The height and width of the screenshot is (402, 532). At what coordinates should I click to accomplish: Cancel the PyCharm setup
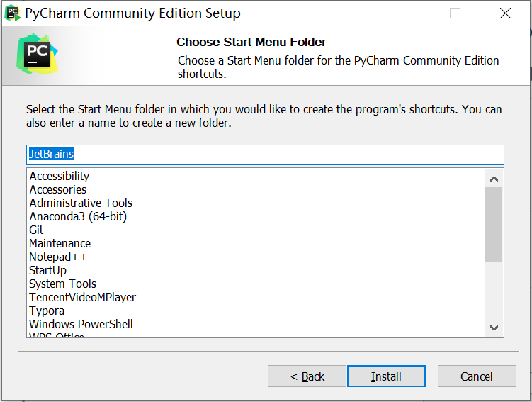point(476,376)
